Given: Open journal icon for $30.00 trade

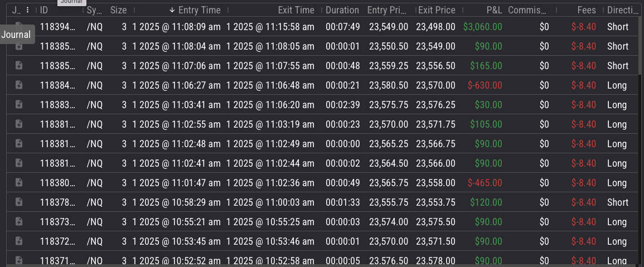Looking at the screenshot, I should point(18,104).
